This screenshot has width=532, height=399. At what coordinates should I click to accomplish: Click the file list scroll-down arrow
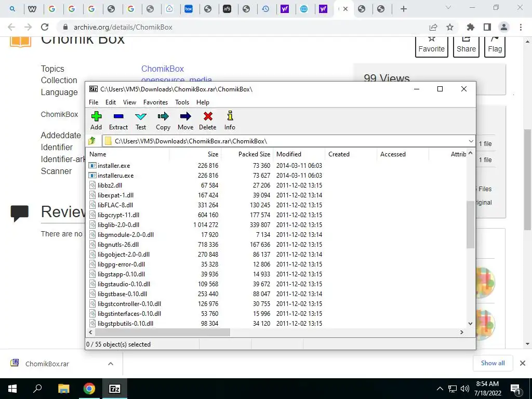coord(470,324)
